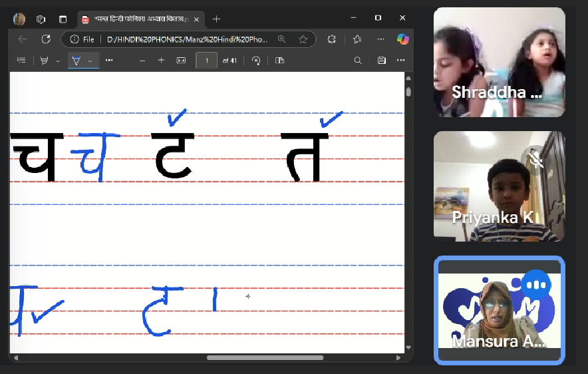The image size is (588, 374).
Task: Click the Fit to width icon
Action: 181,61
